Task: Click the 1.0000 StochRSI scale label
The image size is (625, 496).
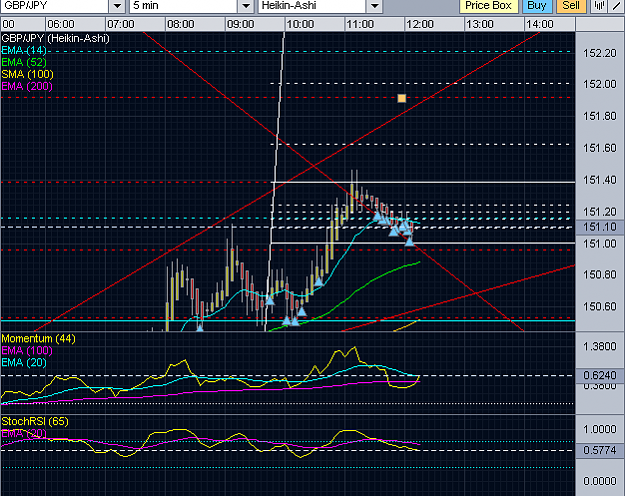Action: (600, 429)
